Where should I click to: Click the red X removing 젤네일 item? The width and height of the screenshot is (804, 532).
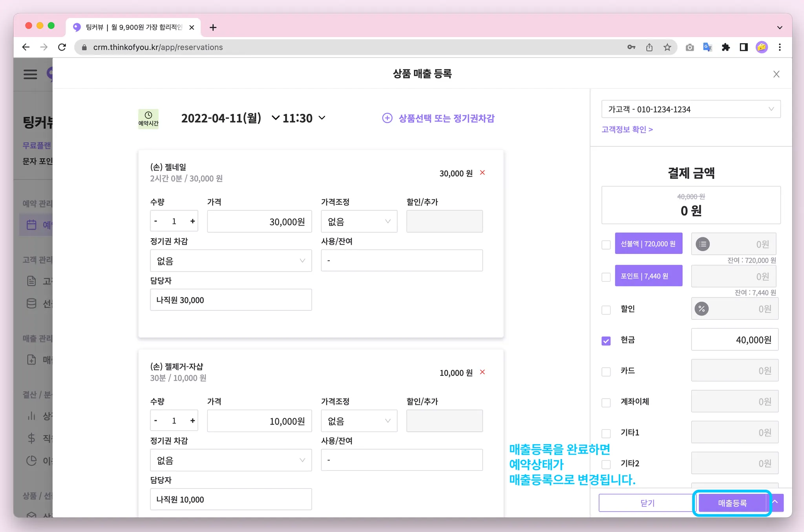(482, 173)
